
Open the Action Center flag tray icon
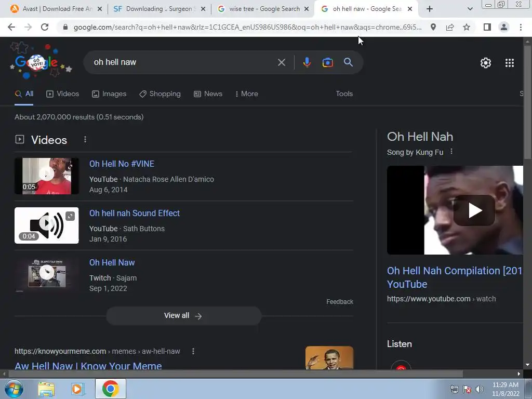point(467,389)
